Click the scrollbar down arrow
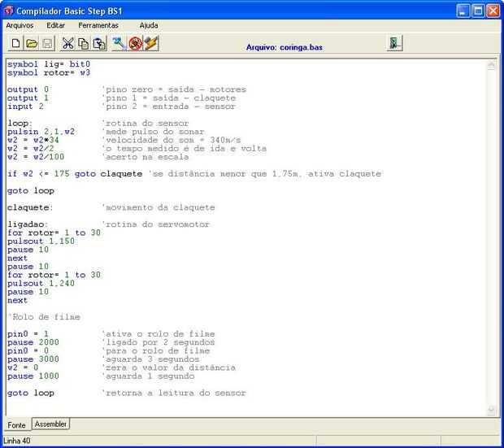 coord(491,410)
